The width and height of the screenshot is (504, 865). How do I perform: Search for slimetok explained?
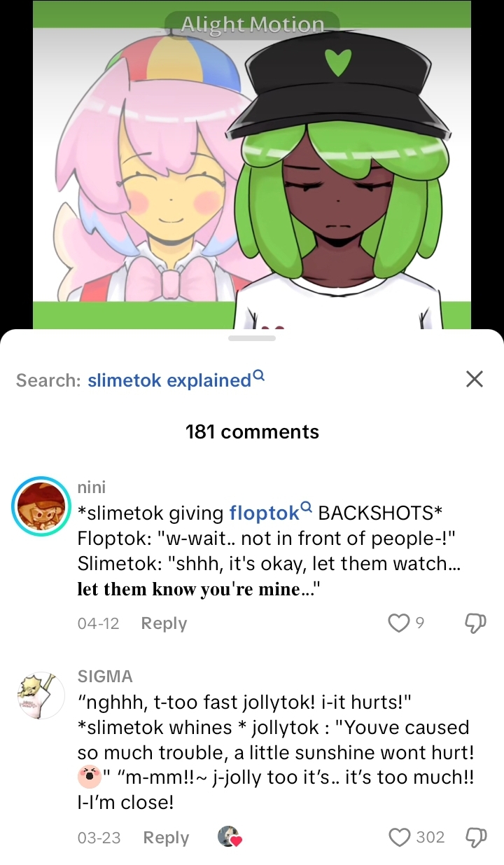tap(169, 380)
